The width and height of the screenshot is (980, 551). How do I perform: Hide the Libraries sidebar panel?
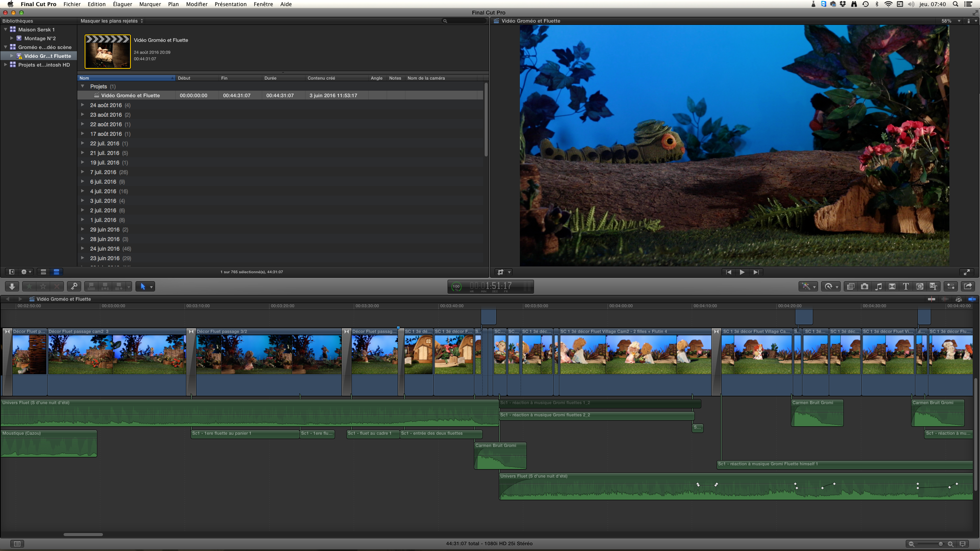[12, 272]
